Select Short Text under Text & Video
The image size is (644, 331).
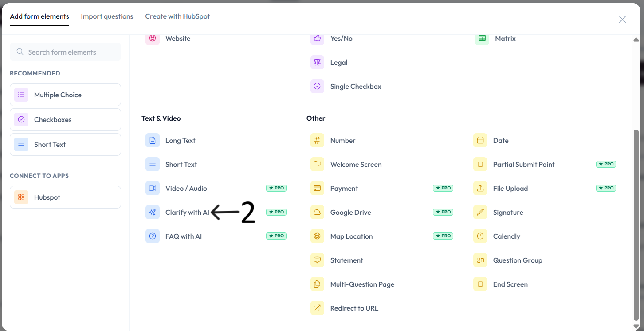point(181,165)
